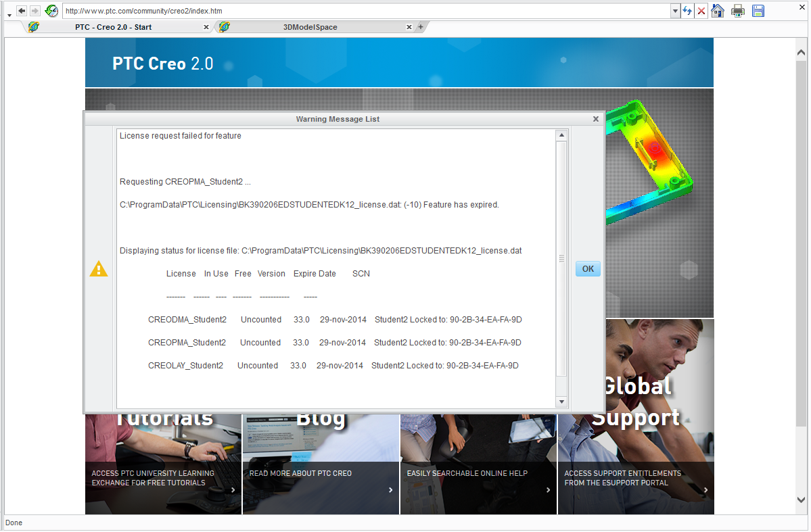Click the PTC Start tab globe icon

(34, 27)
